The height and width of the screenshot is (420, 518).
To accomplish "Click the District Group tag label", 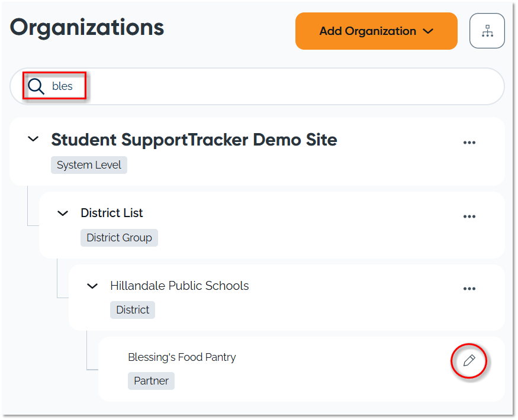I will tap(119, 238).
